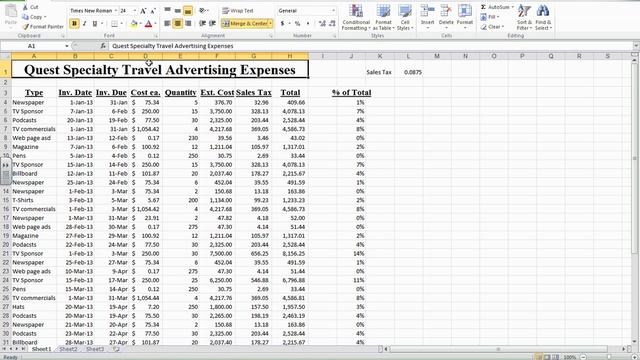The image size is (640, 360).
Task: Click the Decrease Decimal button
Action: coord(333,24)
